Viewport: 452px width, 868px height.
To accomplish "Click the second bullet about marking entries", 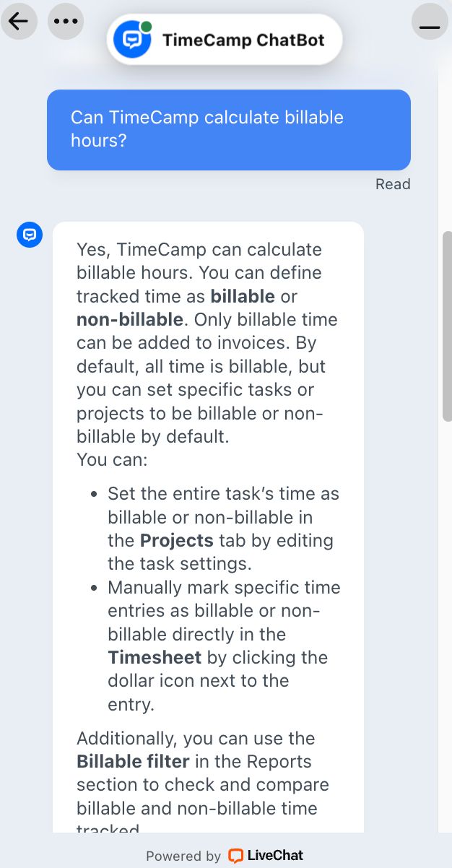I will [224, 645].
